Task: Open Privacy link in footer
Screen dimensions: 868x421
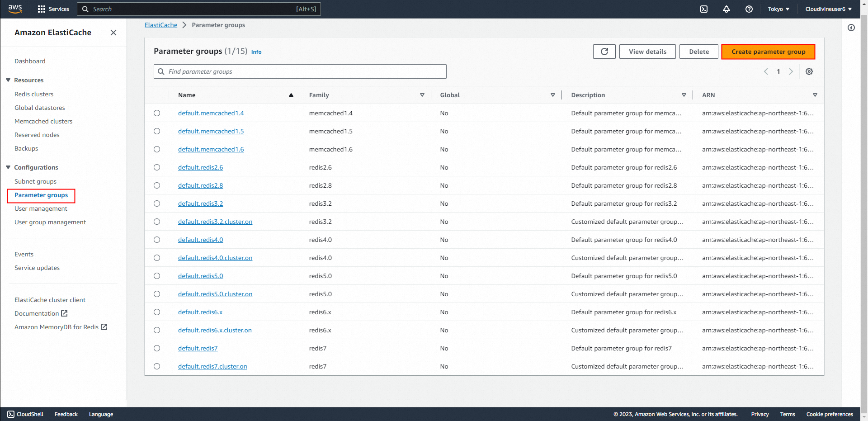Action: pos(760,414)
